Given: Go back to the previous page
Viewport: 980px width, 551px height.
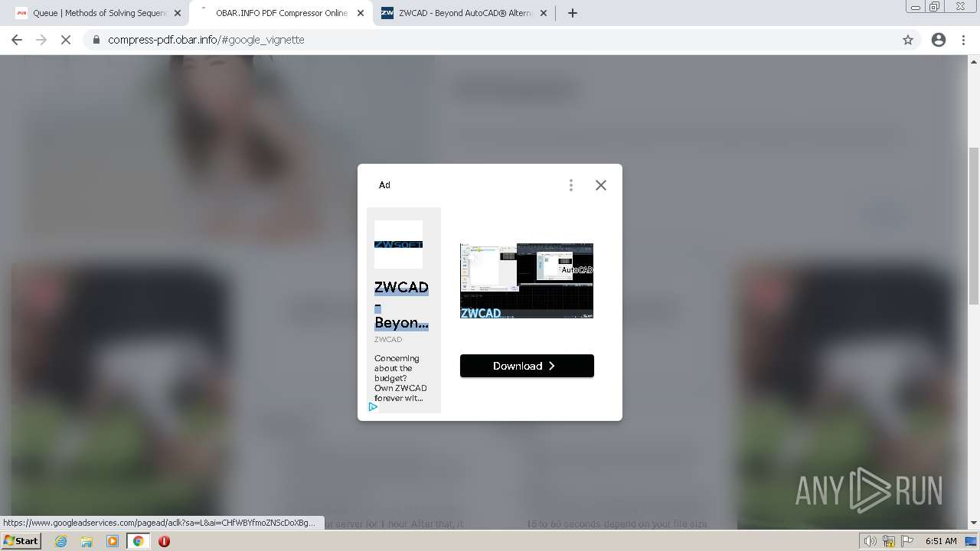Looking at the screenshot, I should click(17, 40).
